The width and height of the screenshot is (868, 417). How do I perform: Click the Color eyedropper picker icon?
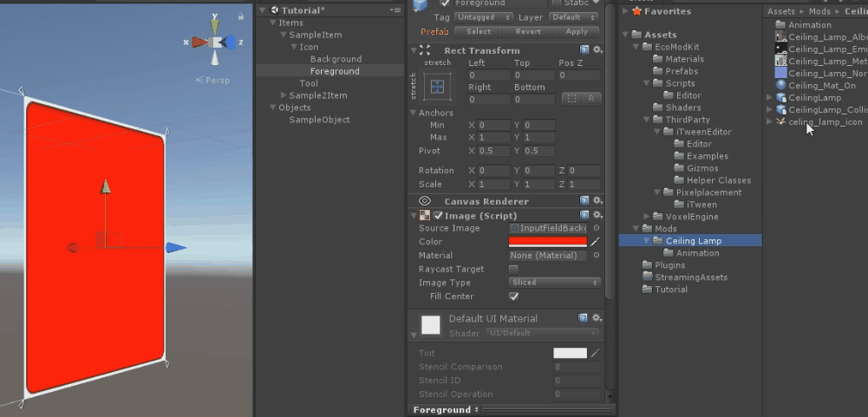coord(595,242)
